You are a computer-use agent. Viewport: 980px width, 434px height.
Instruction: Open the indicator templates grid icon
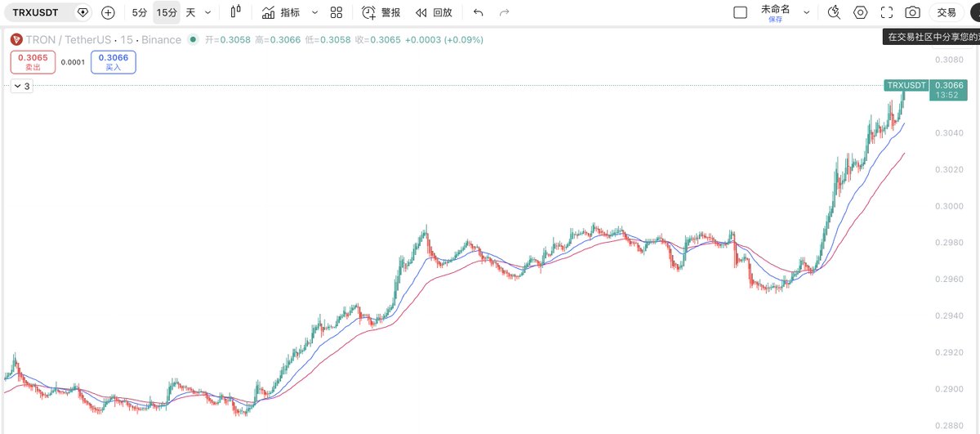point(336,13)
